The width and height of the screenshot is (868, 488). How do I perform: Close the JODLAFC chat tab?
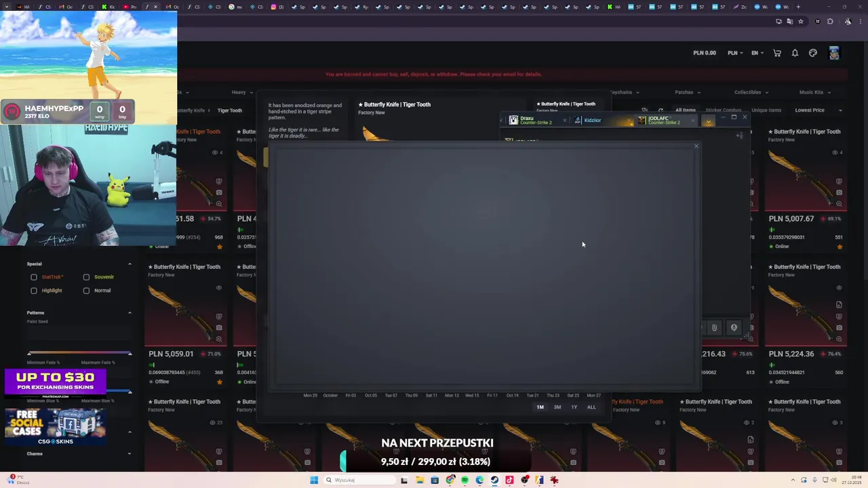[x=693, y=121]
